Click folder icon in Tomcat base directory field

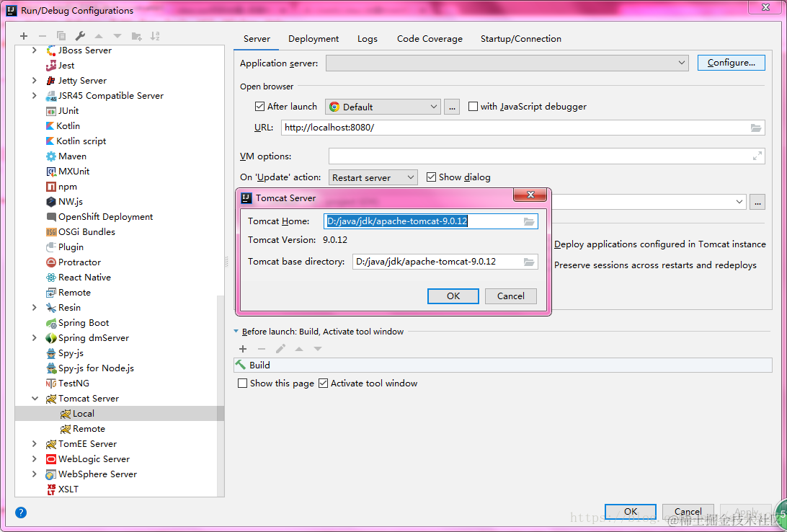[529, 262]
